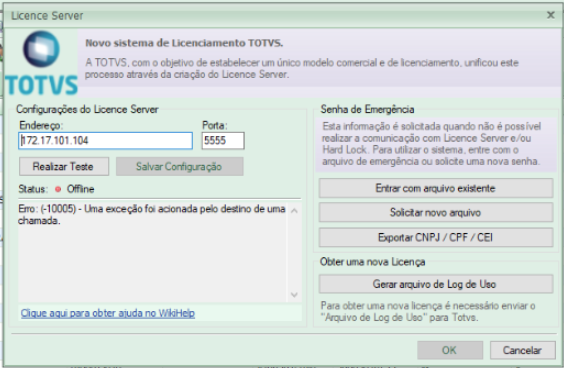Click Solicitar novo arquivo button
The width and height of the screenshot is (564, 368).
(x=436, y=213)
